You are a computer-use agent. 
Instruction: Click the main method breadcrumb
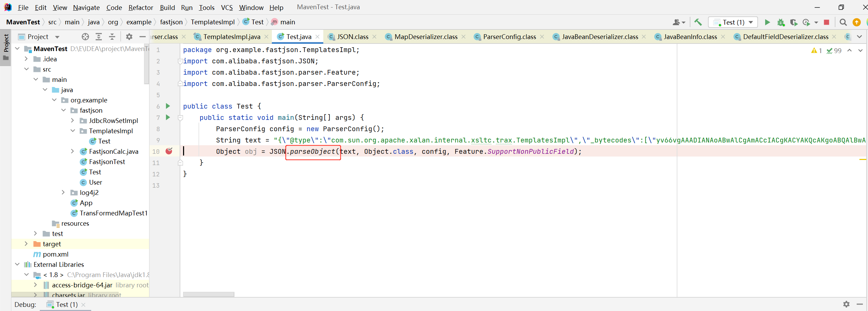[x=283, y=22]
